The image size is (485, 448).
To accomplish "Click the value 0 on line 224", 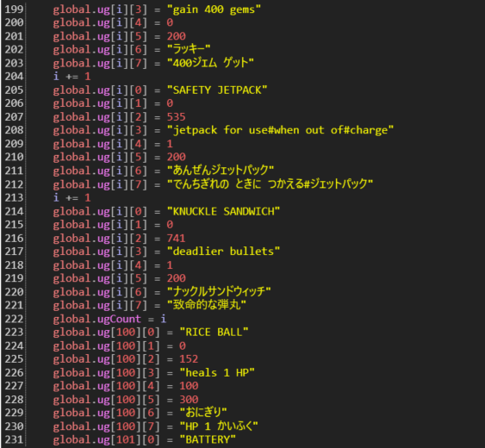I will pyautogui.click(x=183, y=345).
